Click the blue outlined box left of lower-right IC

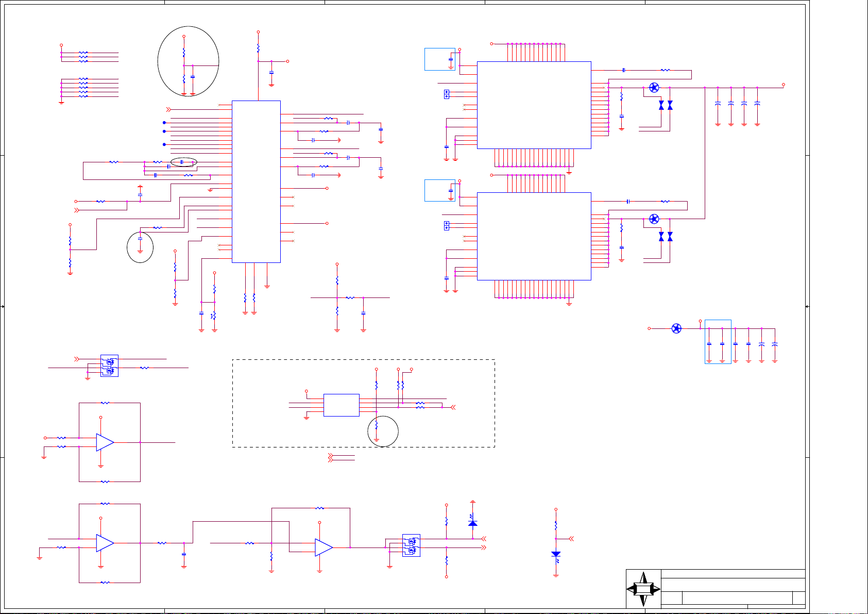(x=440, y=190)
